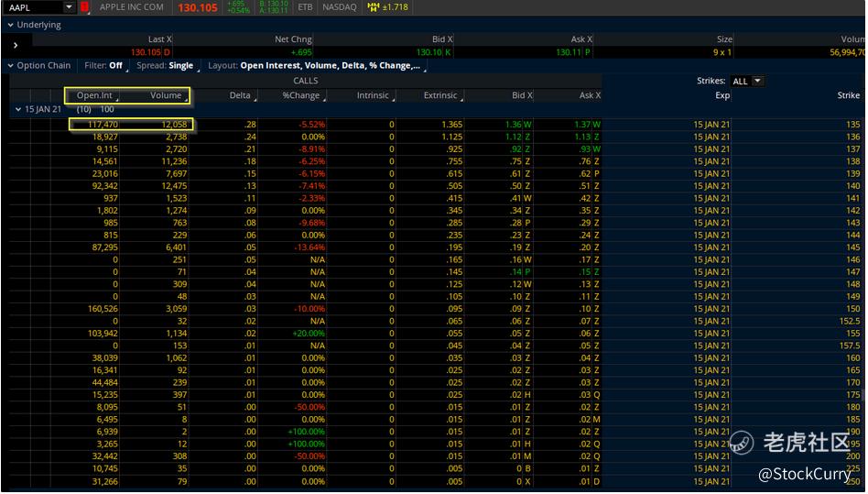Collapse the 15 JAN 21 expiration row
The height and width of the screenshot is (494, 868).
coord(18,110)
